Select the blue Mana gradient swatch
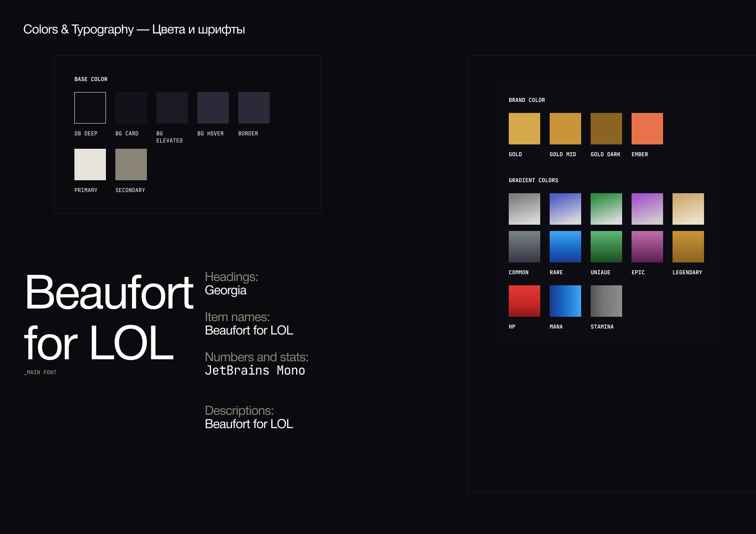The image size is (756, 534). (x=565, y=301)
